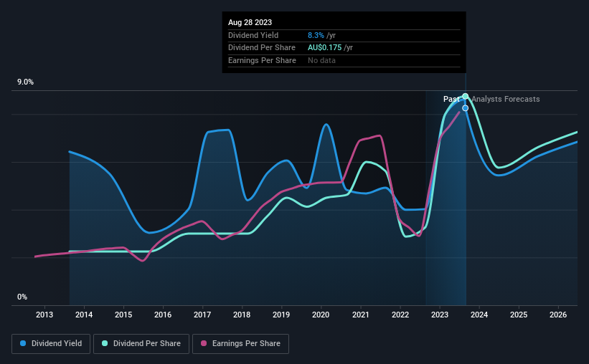Click the Past label on chart
Screen dimensions: 589x364
[x=451, y=99]
